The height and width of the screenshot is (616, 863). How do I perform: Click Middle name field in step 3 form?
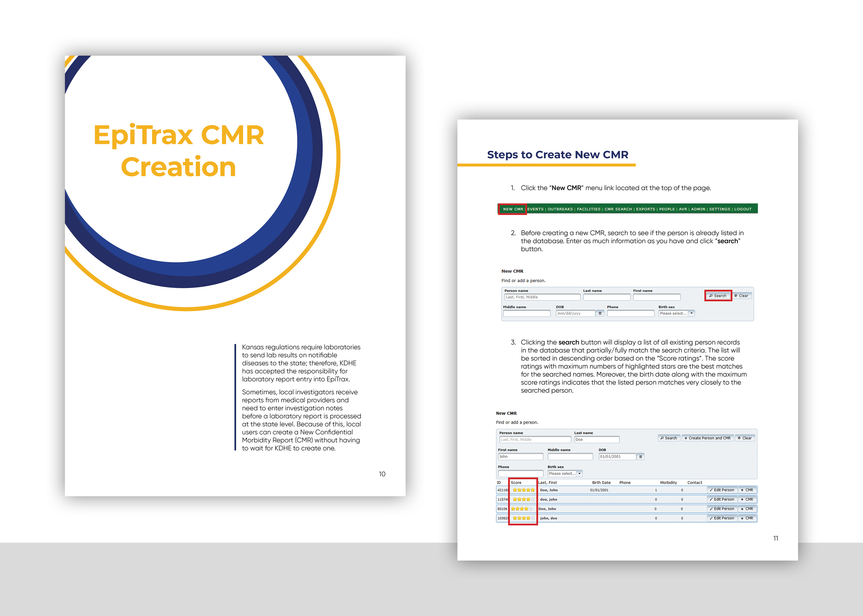(570, 457)
